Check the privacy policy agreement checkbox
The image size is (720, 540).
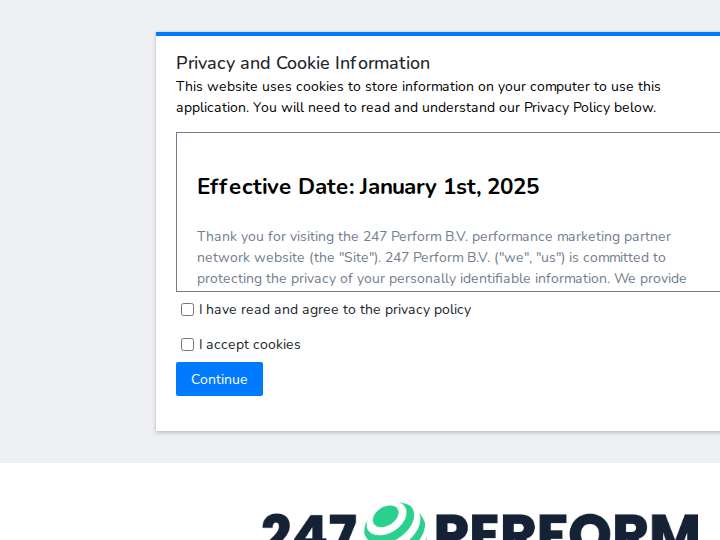(187, 310)
